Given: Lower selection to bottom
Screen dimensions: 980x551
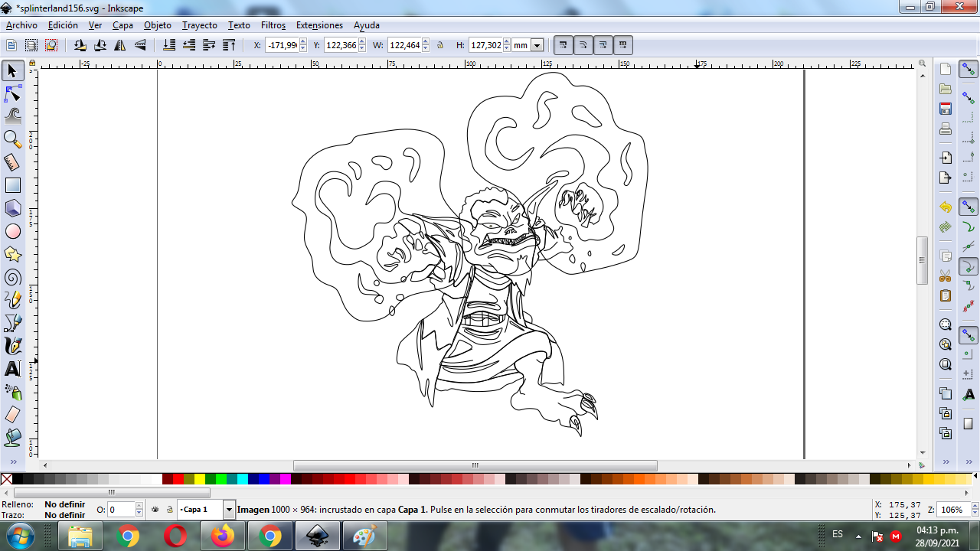Looking at the screenshot, I should (x=169, y=45).
